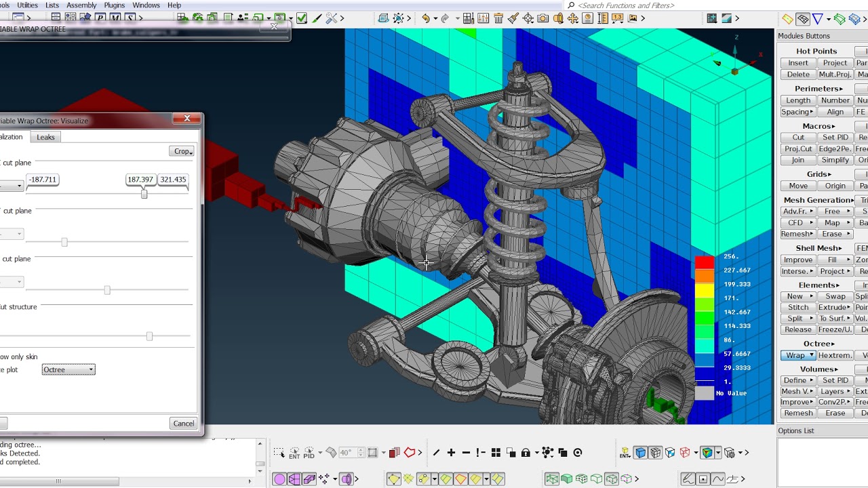This screenshot has width=868, height=488.
Task: Open the Assembly menu
Action: pos(81,5)
